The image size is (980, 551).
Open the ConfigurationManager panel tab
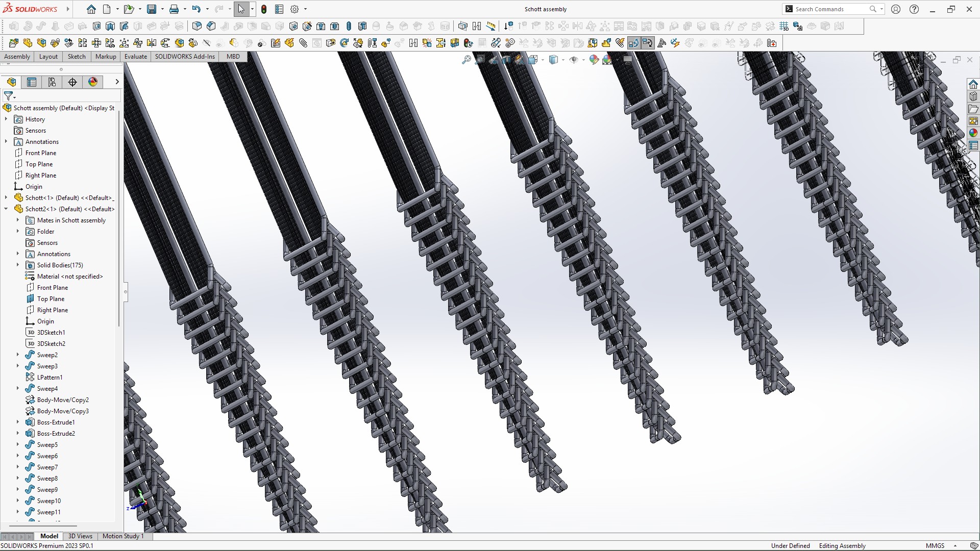pos(52,82)
